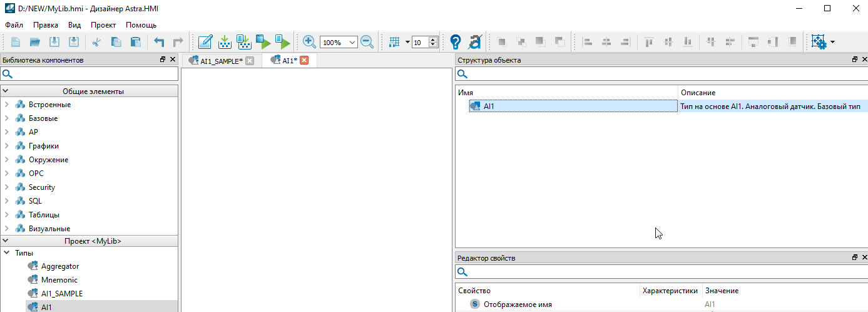Click the Структура объекта search field
This screenshot has width=868, height=312.
pyautogui.click(x=663, y=75)
